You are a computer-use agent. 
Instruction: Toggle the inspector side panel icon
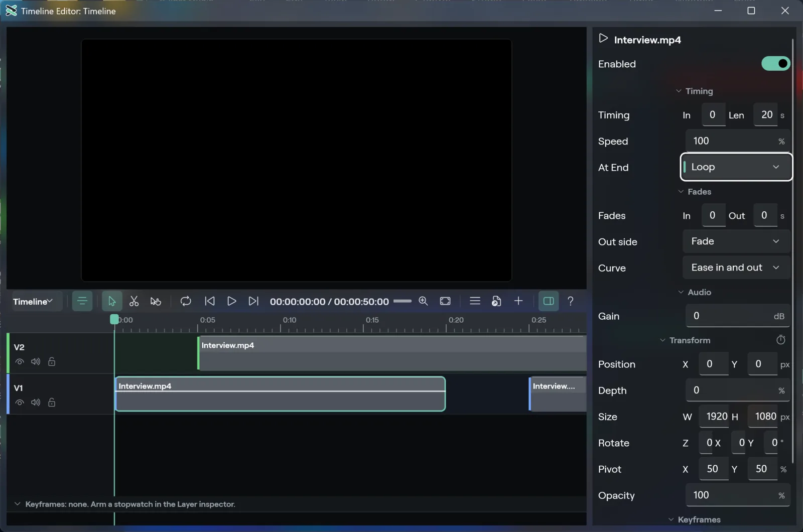(x=549, y=301)
